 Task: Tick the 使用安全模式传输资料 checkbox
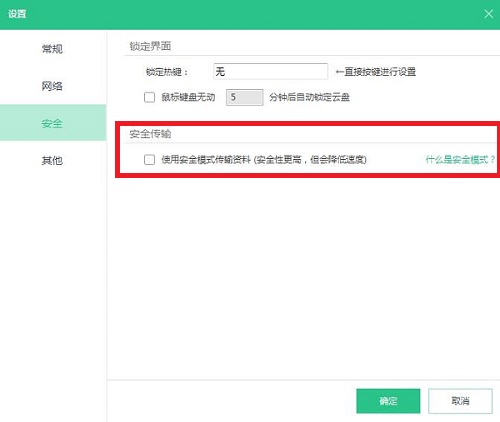(x=149, y=160)
